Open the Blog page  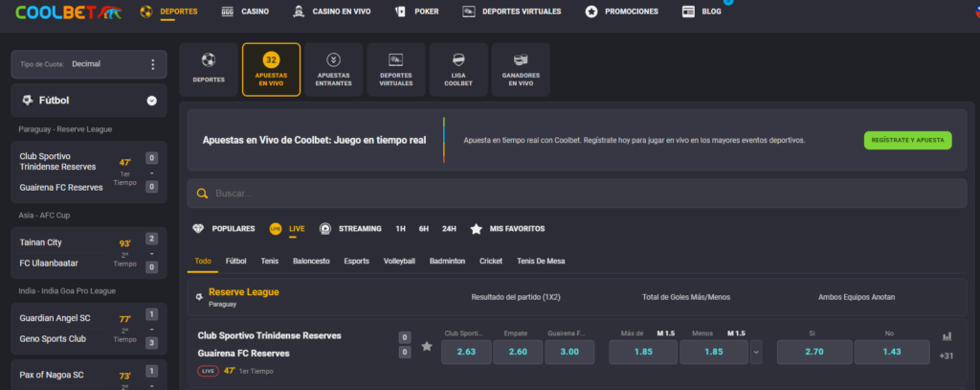[x=711, y=11]
